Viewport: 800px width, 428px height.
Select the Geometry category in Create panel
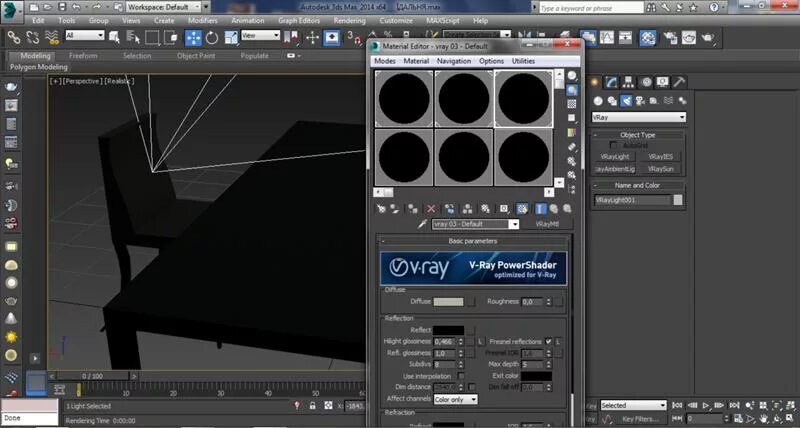point(598,101)
